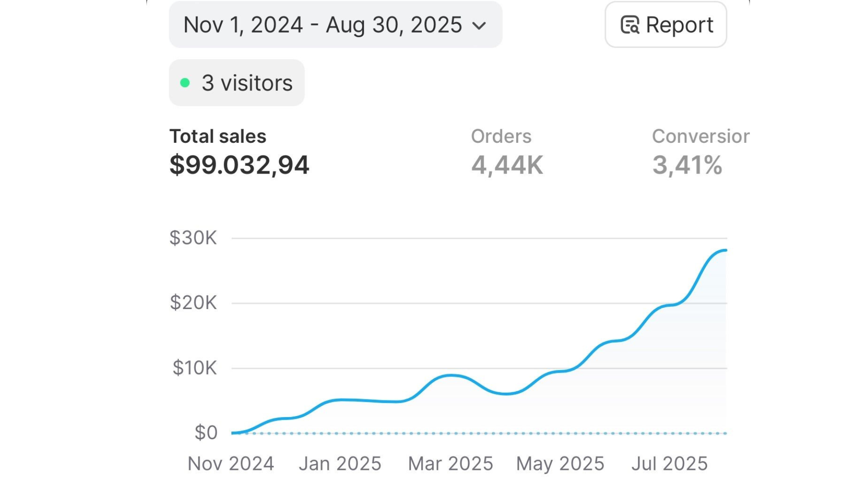Select the May 2025 axis label
Screen dimensions: 868x488
560,464
